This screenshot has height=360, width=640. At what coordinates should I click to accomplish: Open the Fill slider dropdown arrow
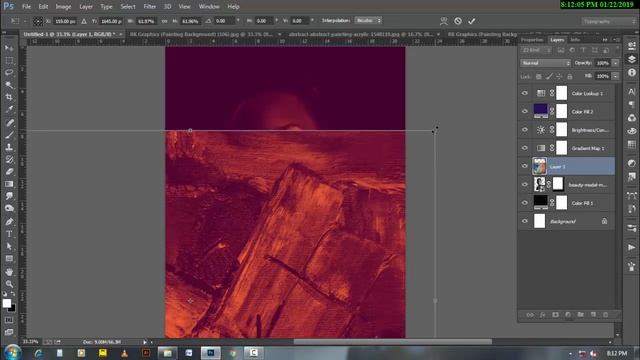coord(616,76)
